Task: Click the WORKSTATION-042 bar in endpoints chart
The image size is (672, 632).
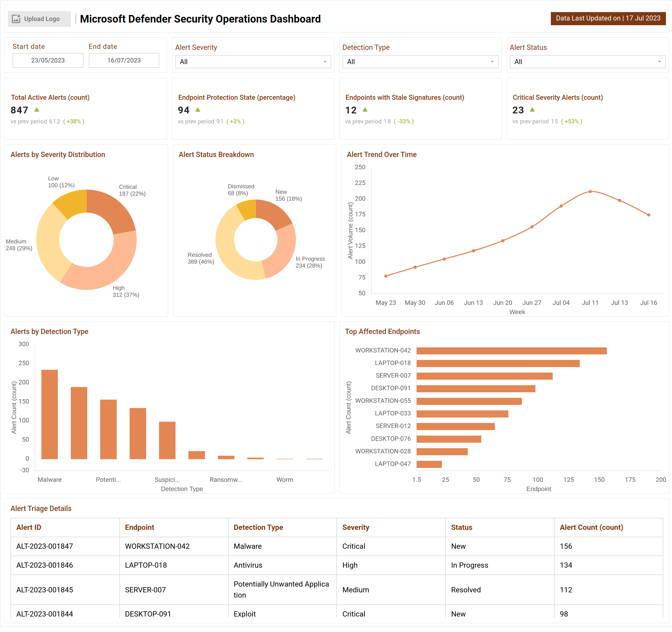Action: tap(511, 351)
